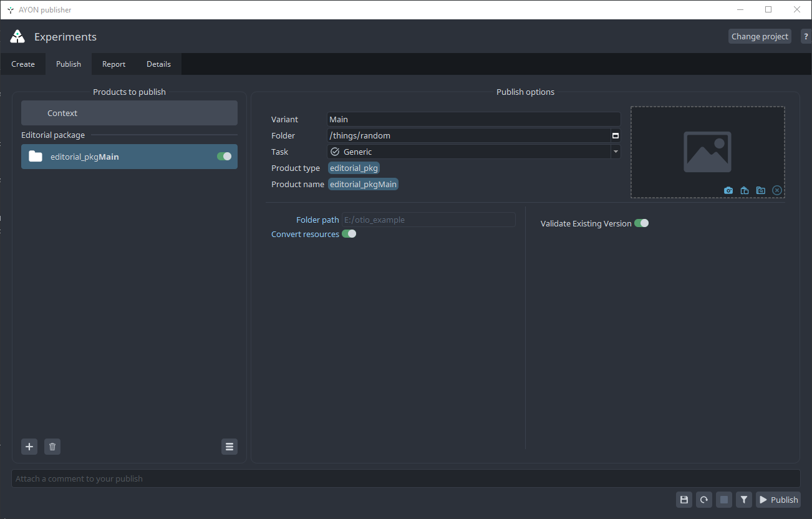
Task: Paste thumbnail from clipboard icon
Action: (x=745, y=190)
